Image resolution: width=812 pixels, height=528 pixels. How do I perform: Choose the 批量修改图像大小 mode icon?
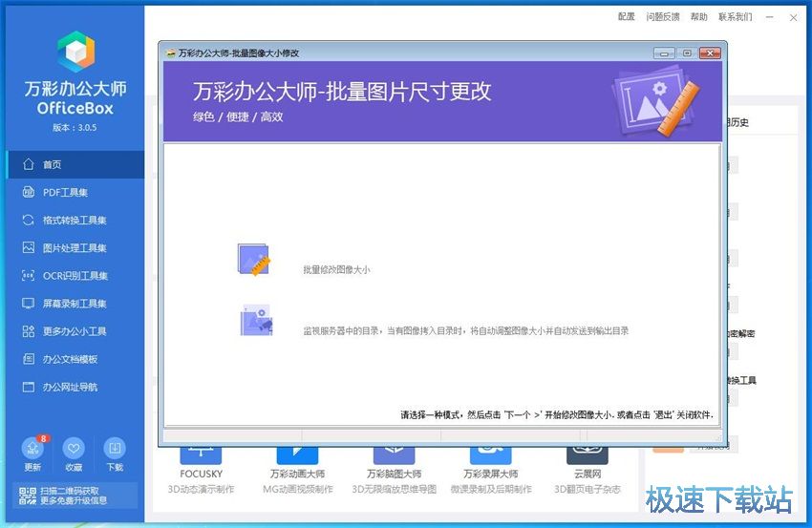click(254, 260)
